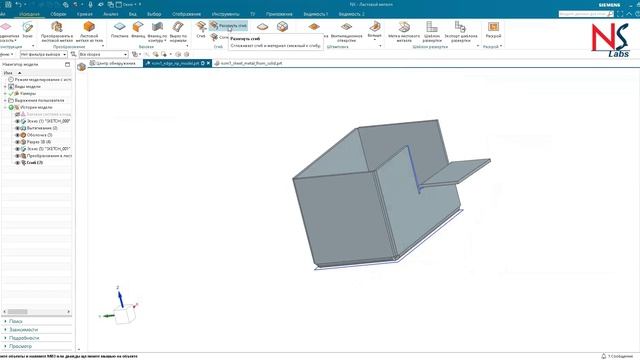
Task: Open the Applications (Приложения) ribbon tab
Action: point(279,14)
